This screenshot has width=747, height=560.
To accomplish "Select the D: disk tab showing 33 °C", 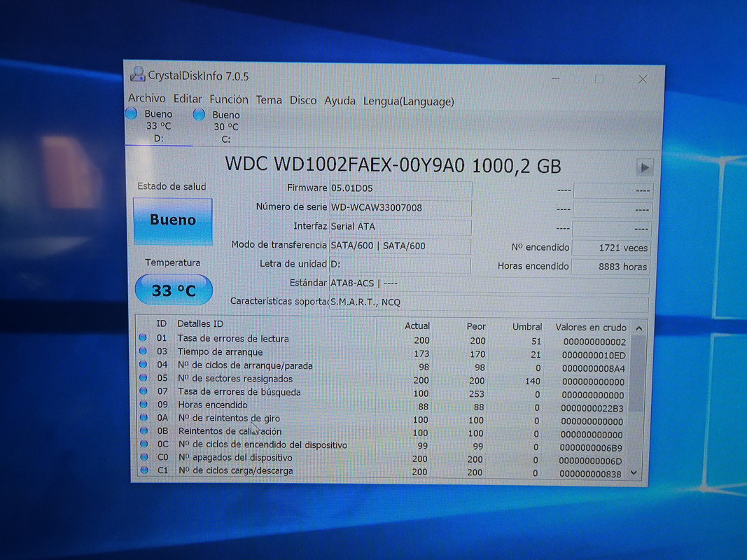I will [x=159, y=126].
